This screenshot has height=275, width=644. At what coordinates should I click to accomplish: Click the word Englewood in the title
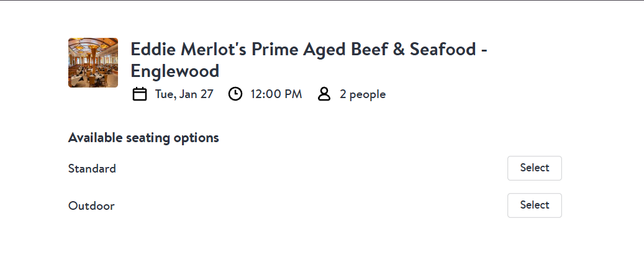click(175, 71)
